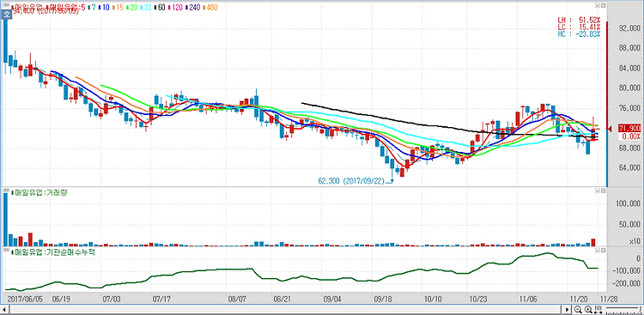
Task: Click the last red volume bar
Action: click(x=593, y=242)
